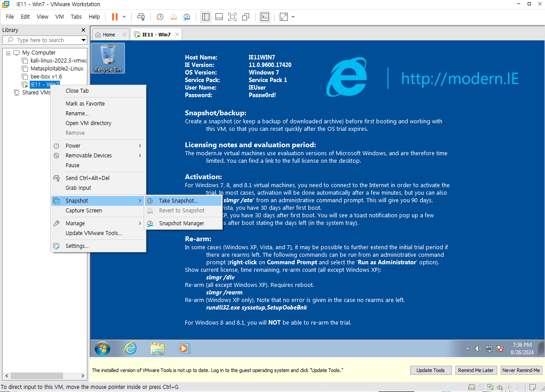
Task: Close the Home tab
Action: pos(124,35)
